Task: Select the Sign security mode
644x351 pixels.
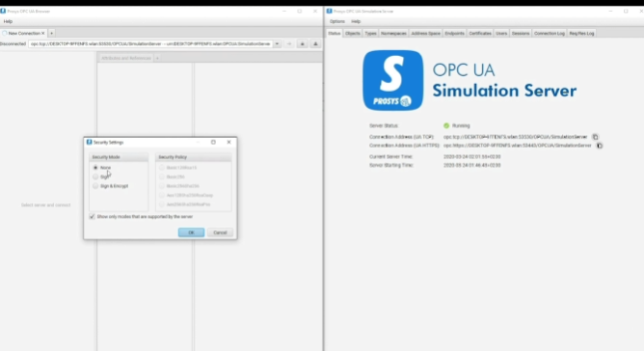Action: [95, 176]
